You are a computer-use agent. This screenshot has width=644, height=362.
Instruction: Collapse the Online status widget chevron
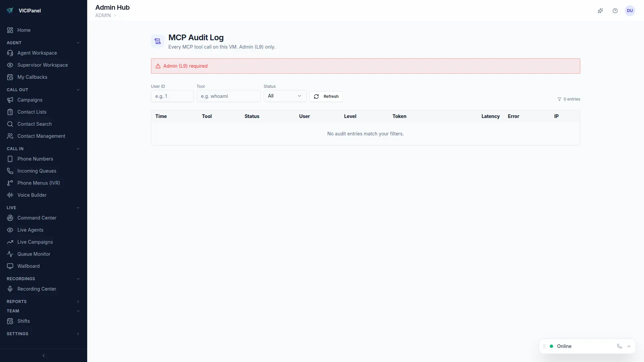[x=629, y=346]
